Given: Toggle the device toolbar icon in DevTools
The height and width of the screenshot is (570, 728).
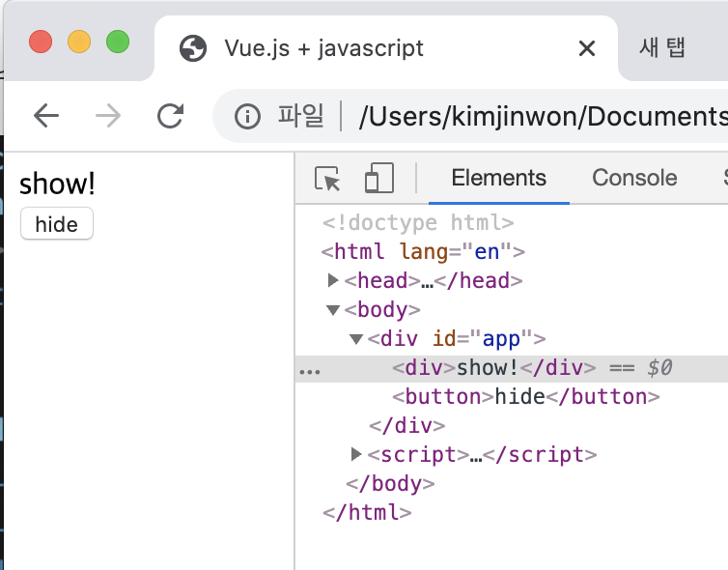Looking at the screenshot, I should (379, 178).
